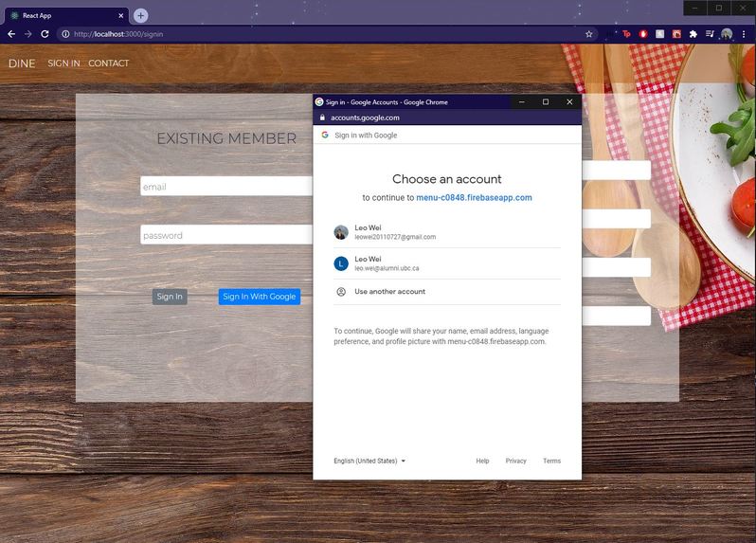Click the localhost:3000/signin address bar
The image size is (756, 543).
point(328,34)
